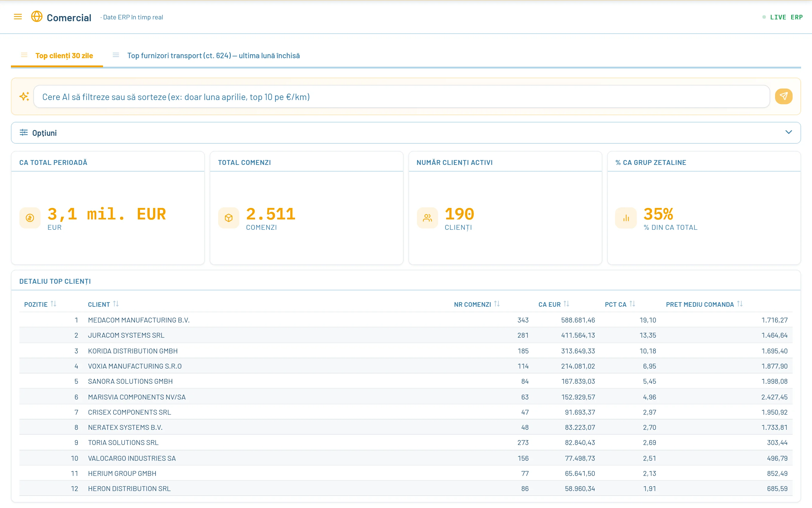The image size is (812, 508).
Task: Sort by PRET MEDIU COMANDA arrows
Action: (x=740, y=304)
